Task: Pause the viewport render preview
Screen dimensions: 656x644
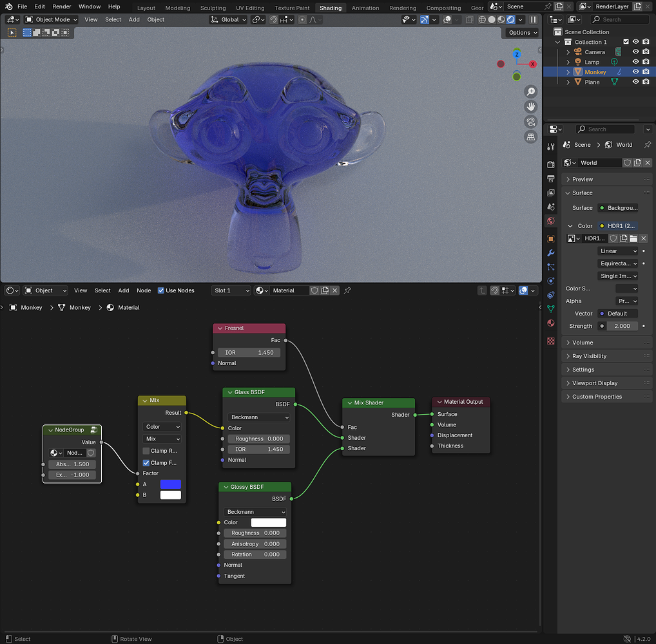Action: tap(533, 20)
